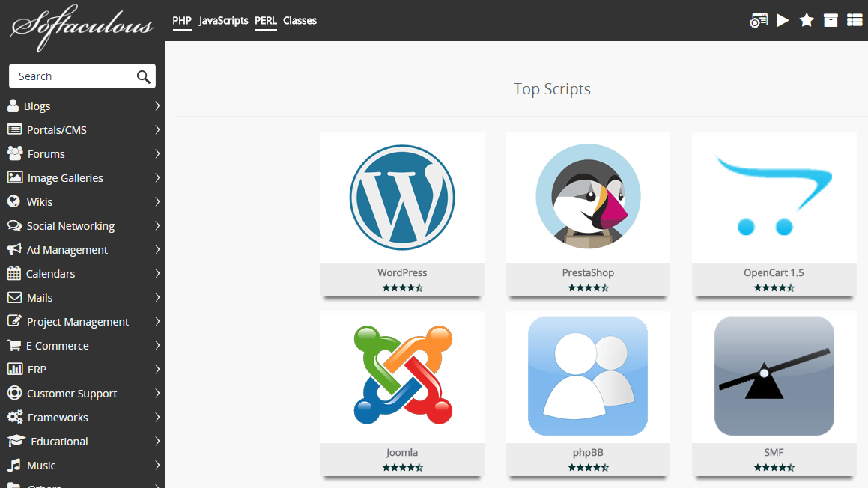Open the Joomla script name link
868x488 pixels.
[402, 453]
